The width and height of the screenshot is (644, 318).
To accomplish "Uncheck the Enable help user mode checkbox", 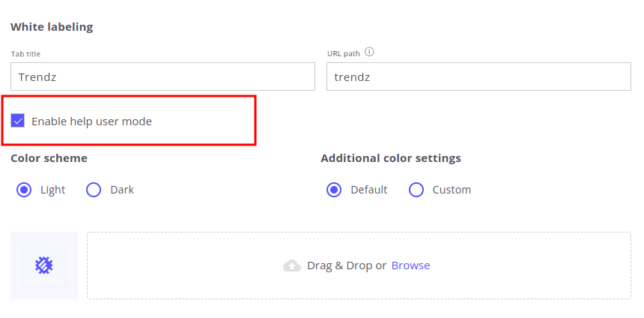I will (x=18, y=121).
